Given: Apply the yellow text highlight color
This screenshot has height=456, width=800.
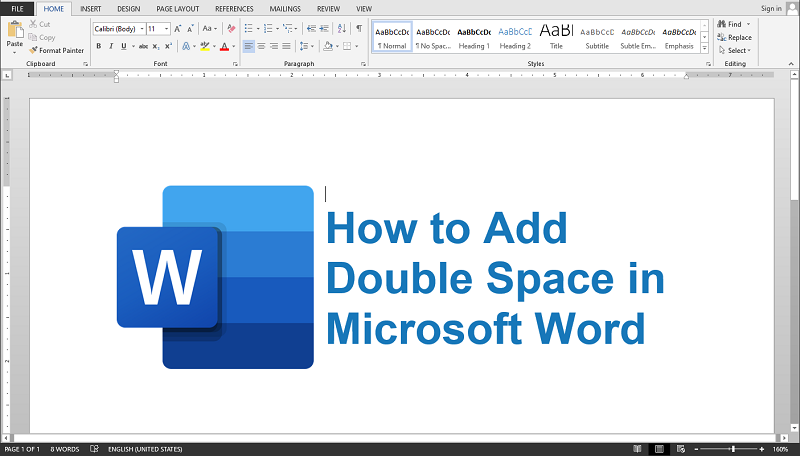Looking at the screenshot, I should 205,46.
